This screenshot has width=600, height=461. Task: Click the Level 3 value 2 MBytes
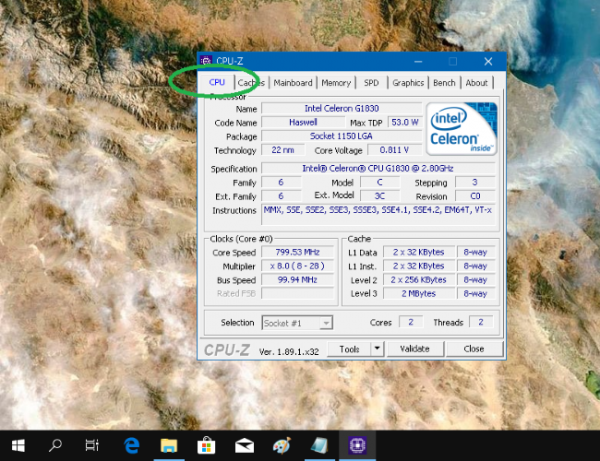pyautogui.click(x=419, y=293)
